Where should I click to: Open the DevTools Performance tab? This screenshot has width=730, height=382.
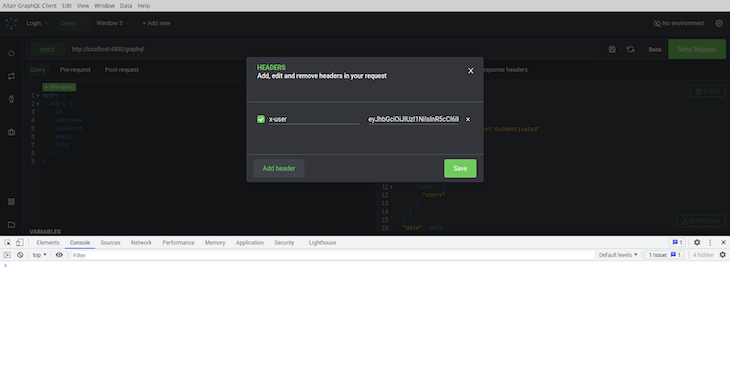coord(178,242)
